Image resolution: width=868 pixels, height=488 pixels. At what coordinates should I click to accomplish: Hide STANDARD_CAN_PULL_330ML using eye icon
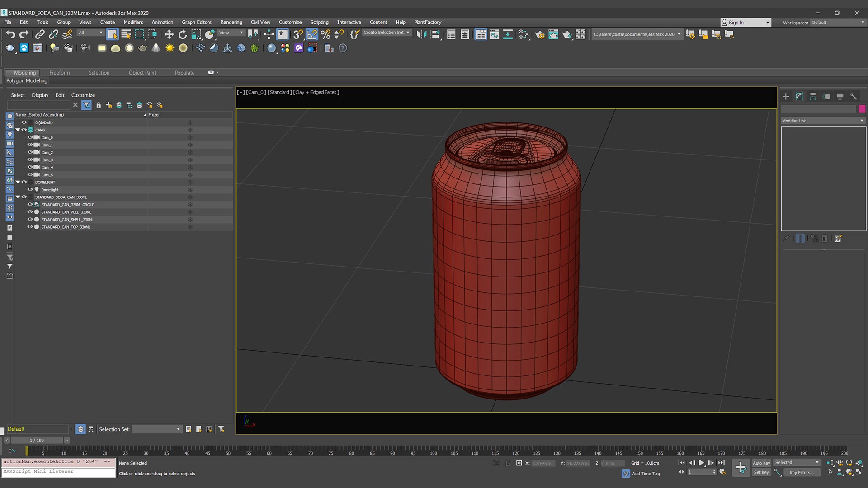[30, 212]
